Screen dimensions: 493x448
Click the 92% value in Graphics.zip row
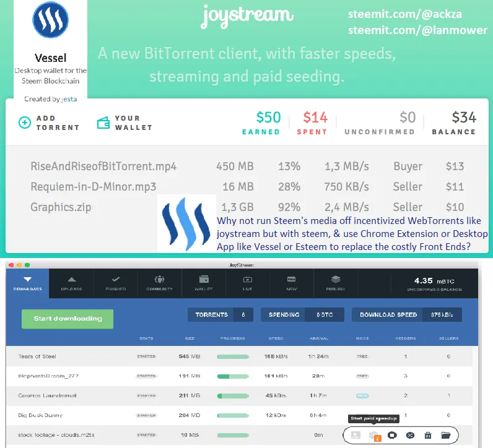tap(289, 207)
